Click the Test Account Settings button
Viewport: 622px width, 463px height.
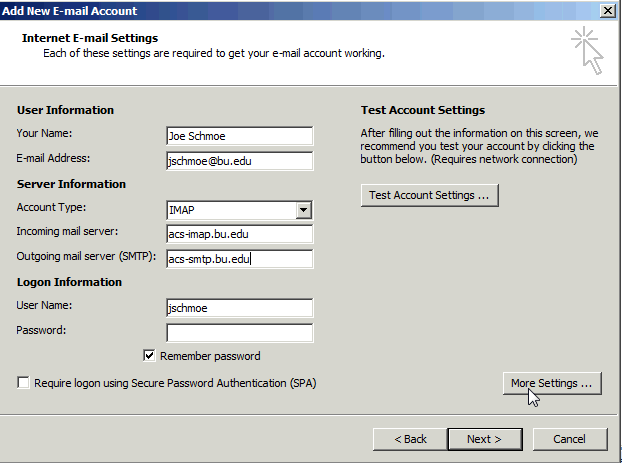[430, 195]
